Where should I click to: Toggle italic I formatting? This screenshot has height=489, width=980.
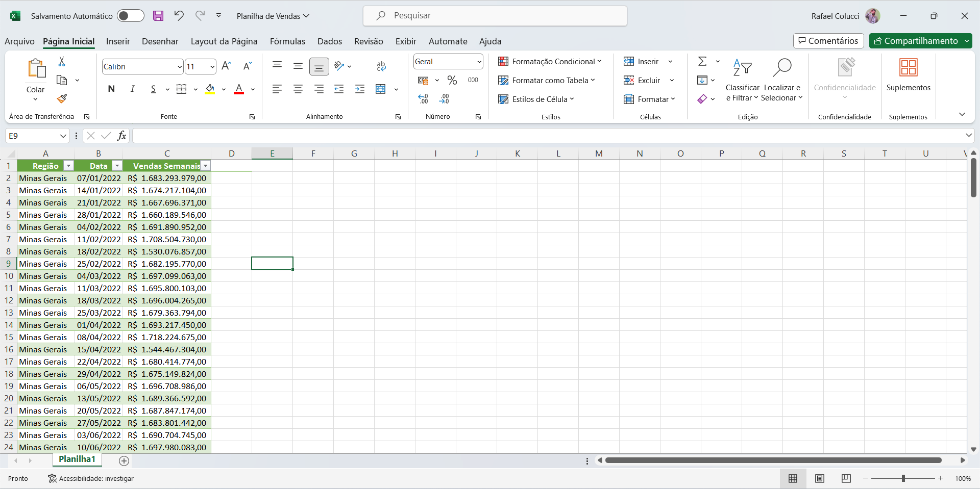click(132, 89)
